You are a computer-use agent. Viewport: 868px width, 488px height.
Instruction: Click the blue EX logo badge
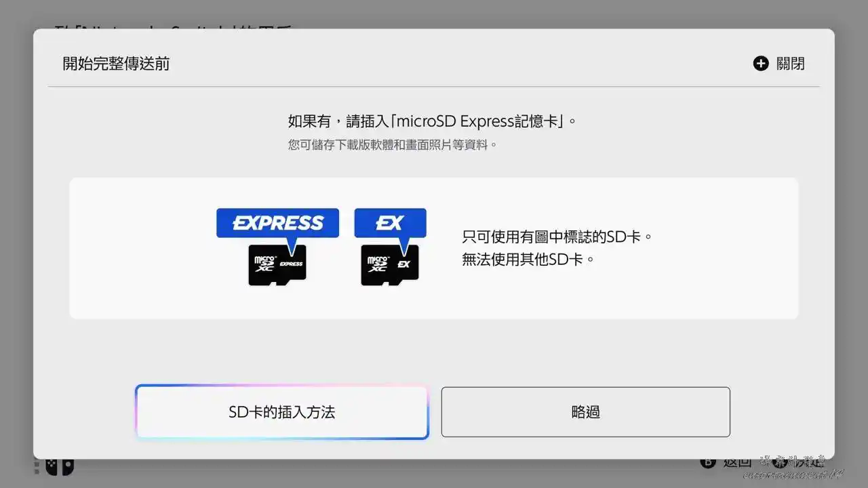(390, 223)
